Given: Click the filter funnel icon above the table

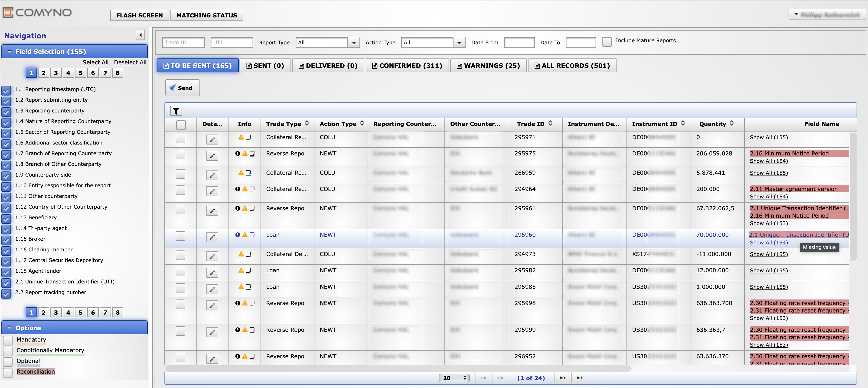Looking at the screenshot, I should [x=176, y=111].
